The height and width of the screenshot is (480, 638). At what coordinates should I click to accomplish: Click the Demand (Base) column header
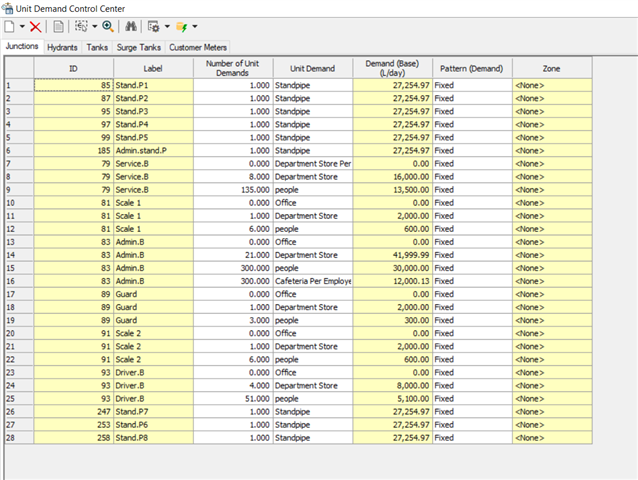[x=392, y=68]
